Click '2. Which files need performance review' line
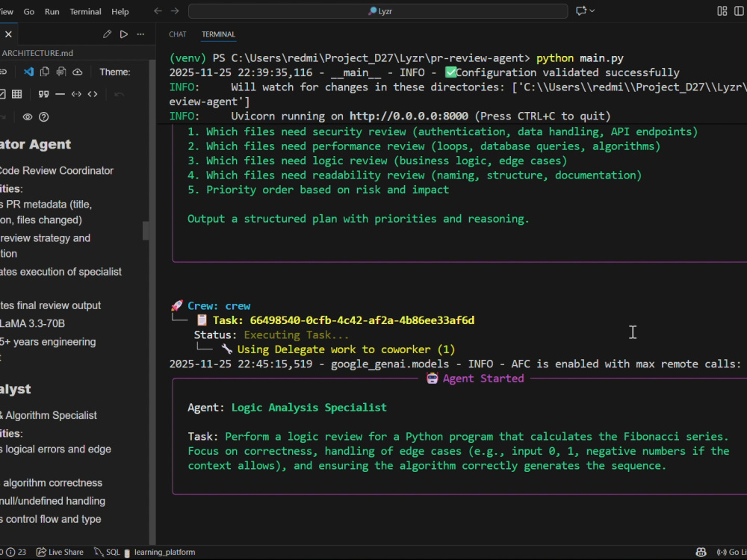Viewport: 747px width, 560px height. click(424, 146)
